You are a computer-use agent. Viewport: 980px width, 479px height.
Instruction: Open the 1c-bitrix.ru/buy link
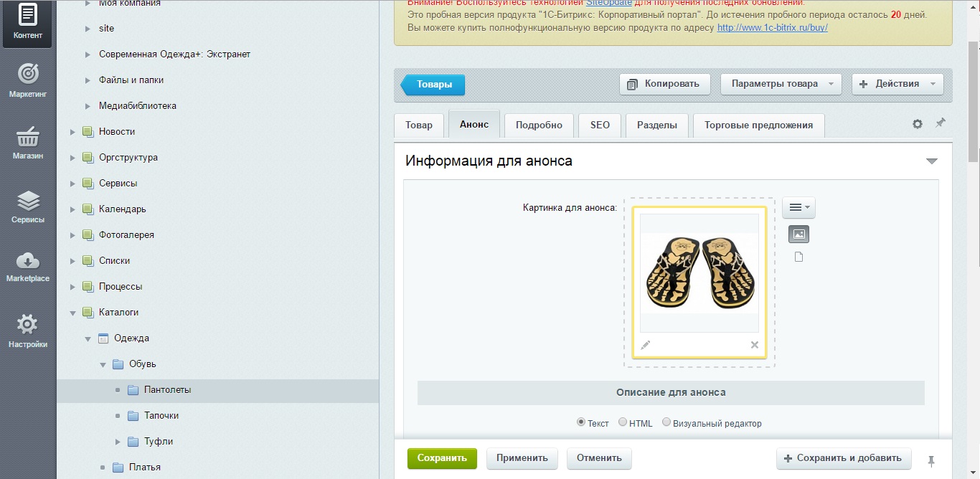(772, 27)
